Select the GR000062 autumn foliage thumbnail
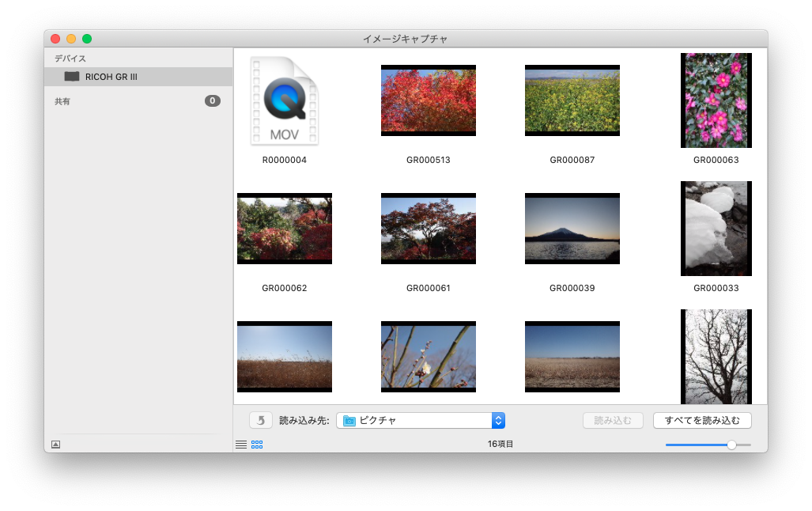This screenshot has height=511, width=812. point(285,229)
